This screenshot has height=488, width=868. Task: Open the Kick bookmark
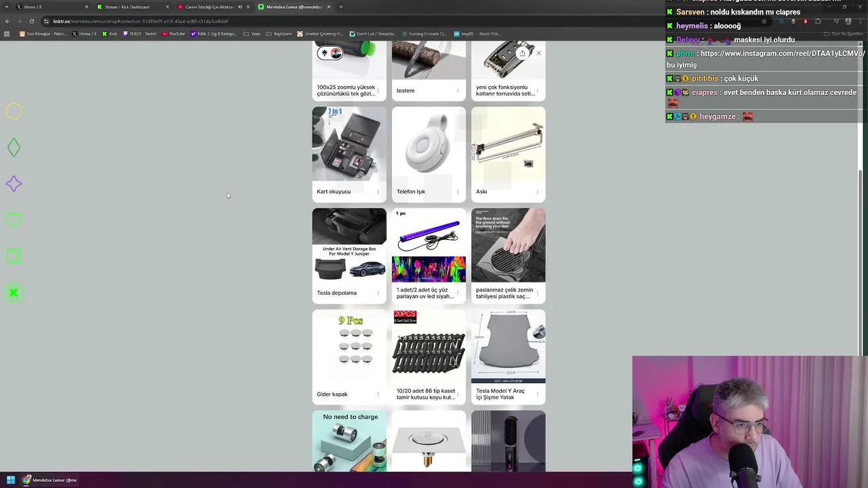click(x=110, y=34)
